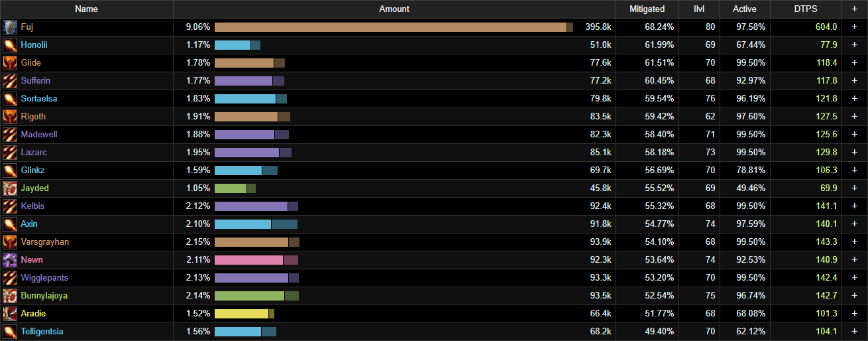Click the spec icon next to Sufferin
Screen dimensions: 868x341
tap(10, 81)
